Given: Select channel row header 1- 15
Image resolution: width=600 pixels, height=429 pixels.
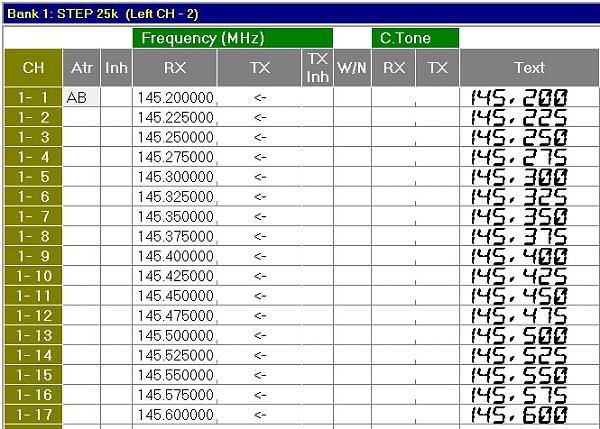Looking at the screenshot, I should (33, 375).
